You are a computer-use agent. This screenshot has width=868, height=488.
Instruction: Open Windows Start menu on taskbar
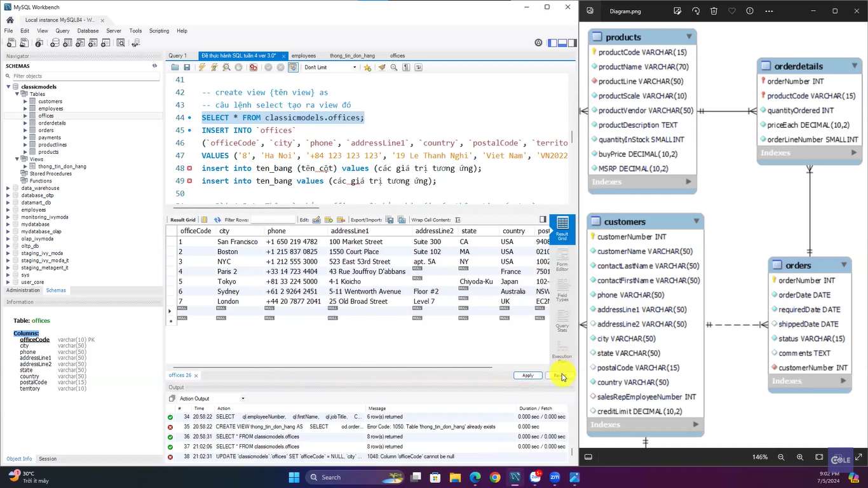pyautogui.click(x=294, y=477)
